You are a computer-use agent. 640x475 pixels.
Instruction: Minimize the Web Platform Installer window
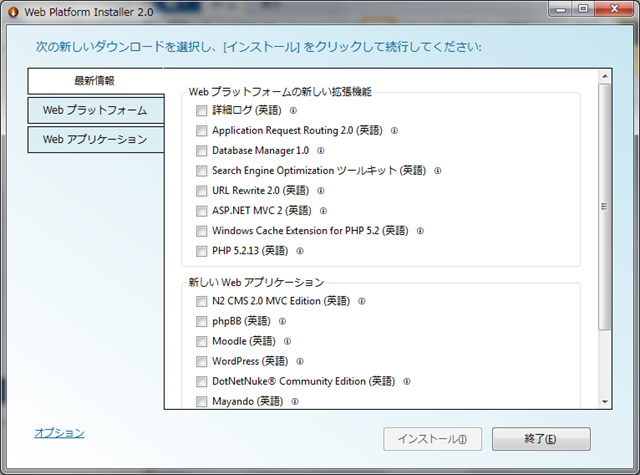tap(561, 9)
